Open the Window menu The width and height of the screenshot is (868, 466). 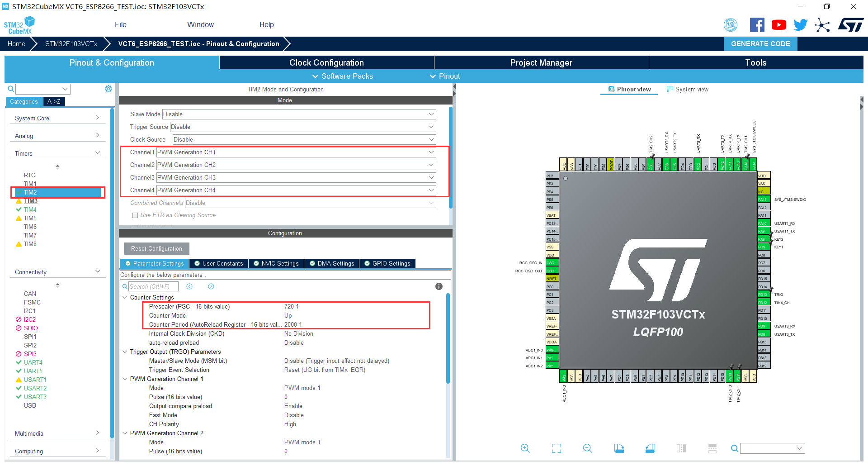[200, 24]
